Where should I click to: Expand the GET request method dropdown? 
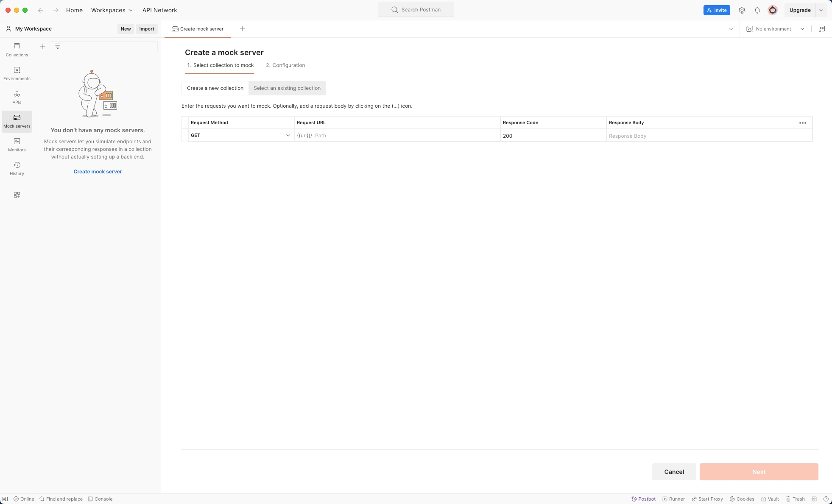click(x=288, y=136)
